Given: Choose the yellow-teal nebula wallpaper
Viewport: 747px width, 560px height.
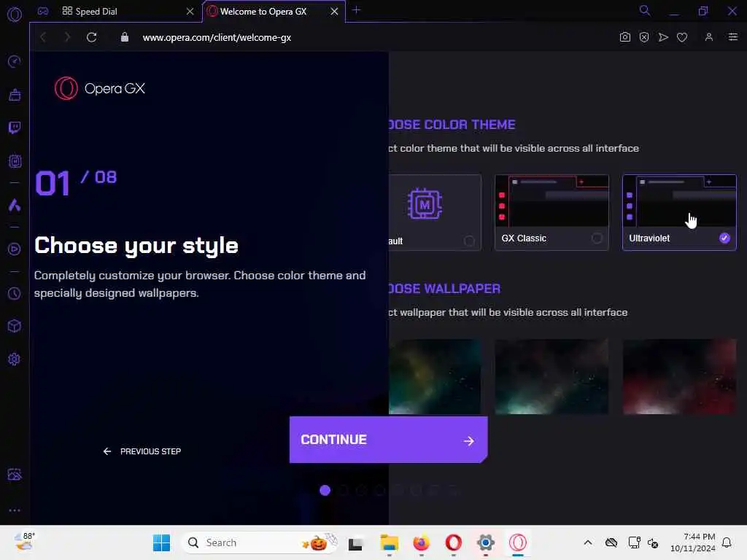Looking at the screenshot, I should point(435,376).
